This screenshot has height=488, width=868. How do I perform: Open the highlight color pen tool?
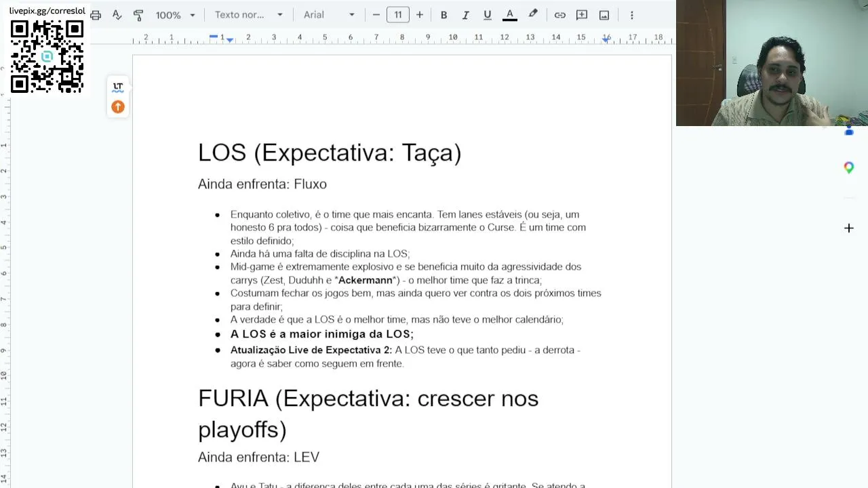[x=533, y=15]
